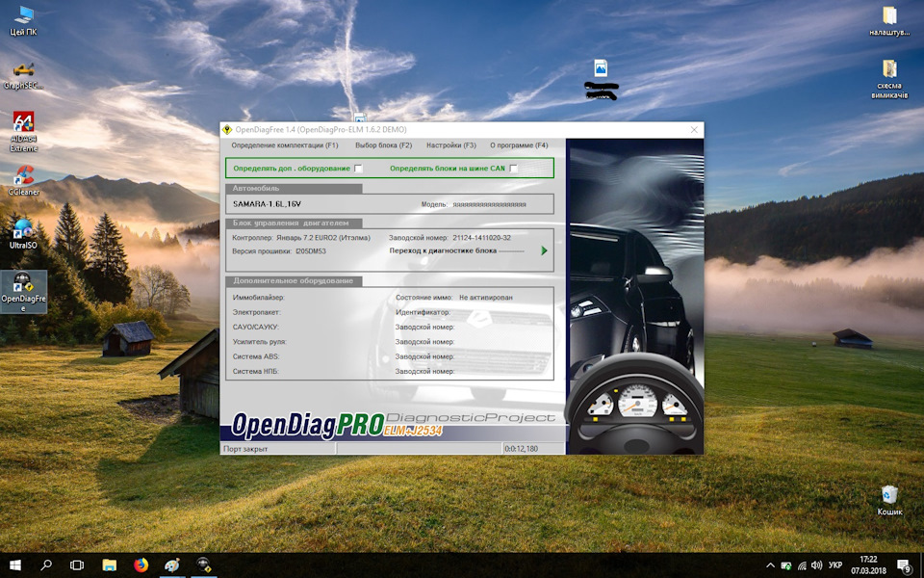Open 'Выбор блока (F2)' menu

[384, 145]
